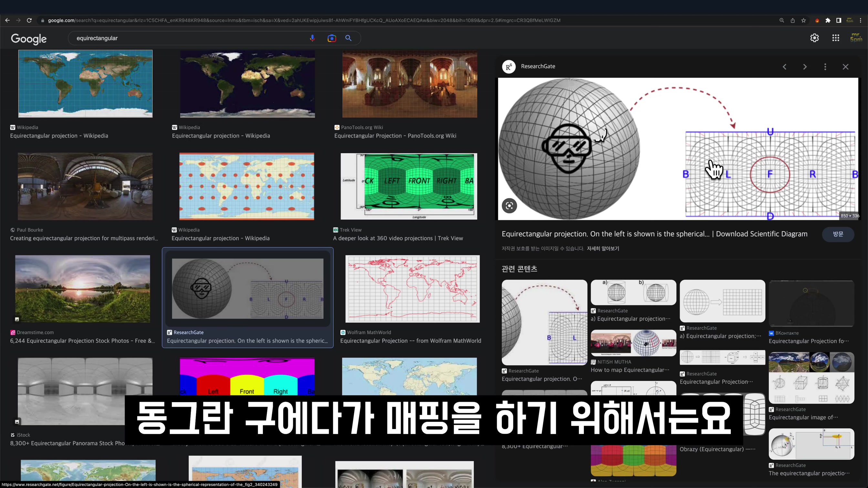Open the Equirectangular Projection - PanoTools.org Wiki title
Viewport: 868px width, 488px height.
tap(395, 136)
